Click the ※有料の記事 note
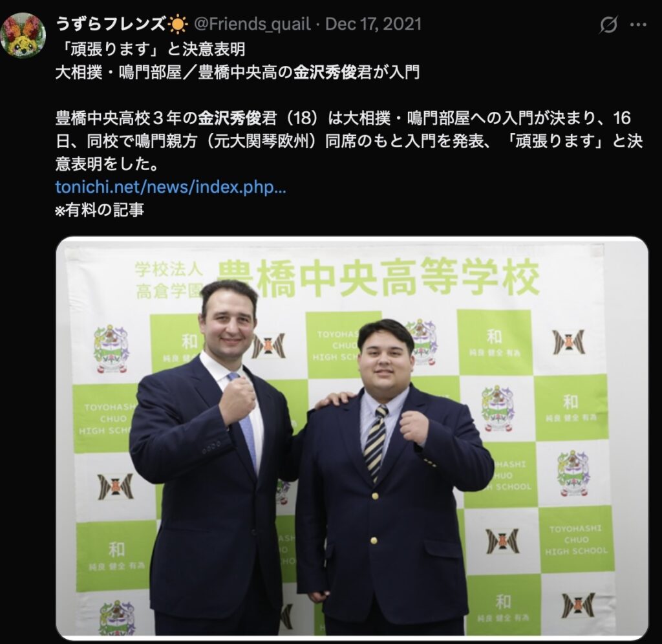This screenshot has width=662, height=644. [100, 209]
